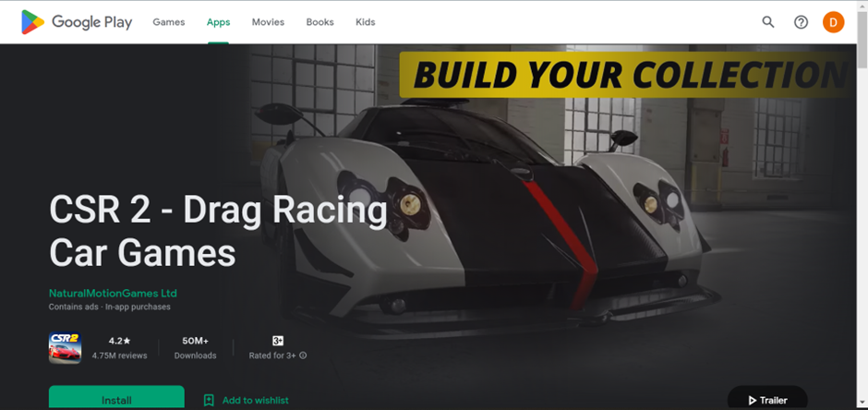Click the Add to wishlist link
This screenshot has width=868, height=410.
(x=255, y=400)
